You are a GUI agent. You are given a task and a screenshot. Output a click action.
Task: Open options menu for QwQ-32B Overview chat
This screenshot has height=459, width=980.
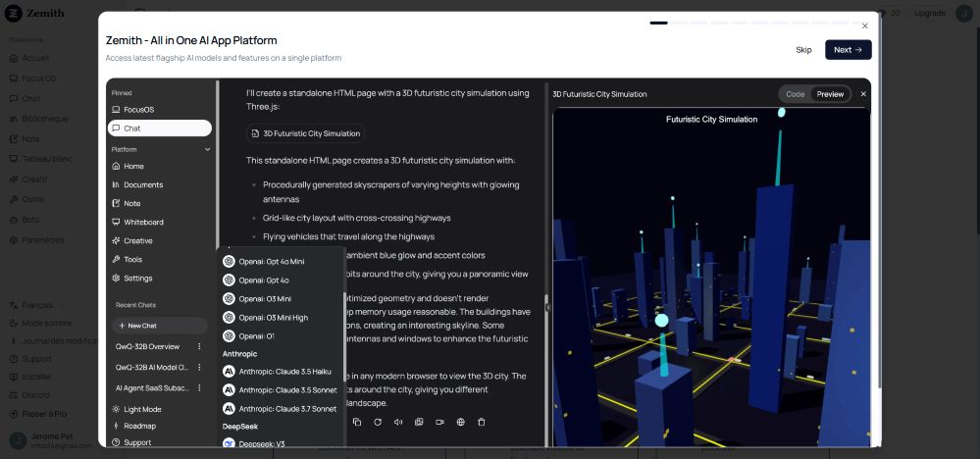(x=199, y=346)
